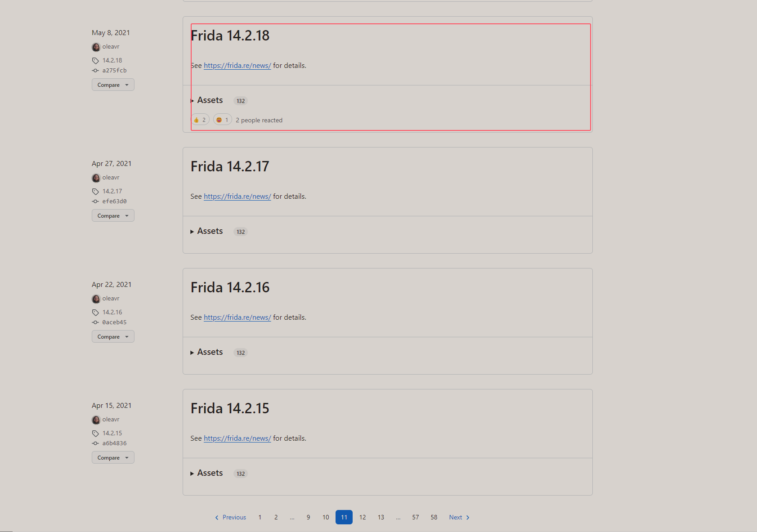Open page 12 in pagination

click(x=363, y=517)
